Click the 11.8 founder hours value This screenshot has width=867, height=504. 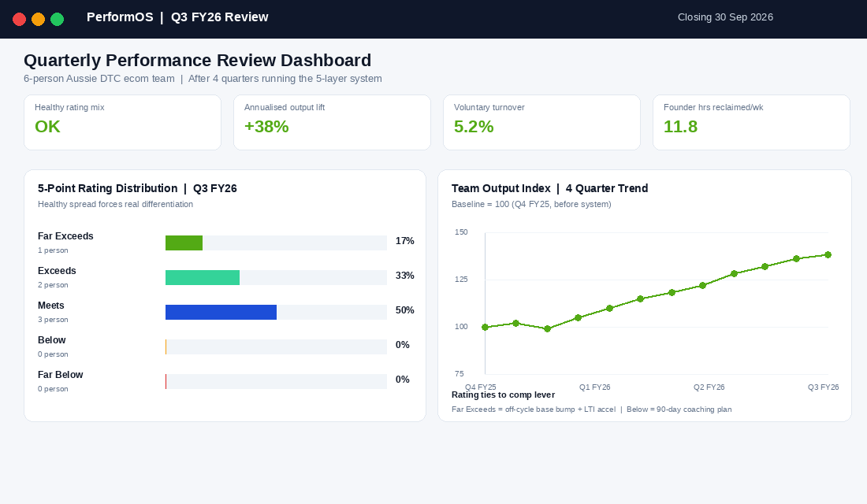680,127
